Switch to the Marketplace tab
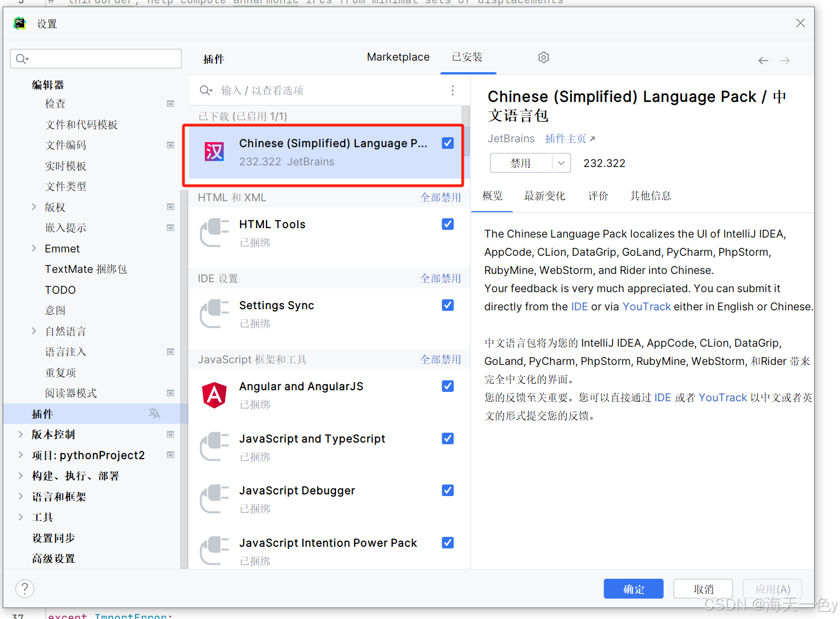This screenshot has height=619, width=840. [x=398, y=57]
